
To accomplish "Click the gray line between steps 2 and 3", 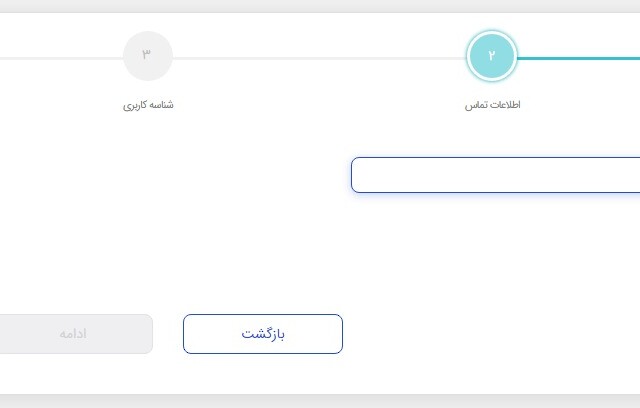I will tap(320, 58).
